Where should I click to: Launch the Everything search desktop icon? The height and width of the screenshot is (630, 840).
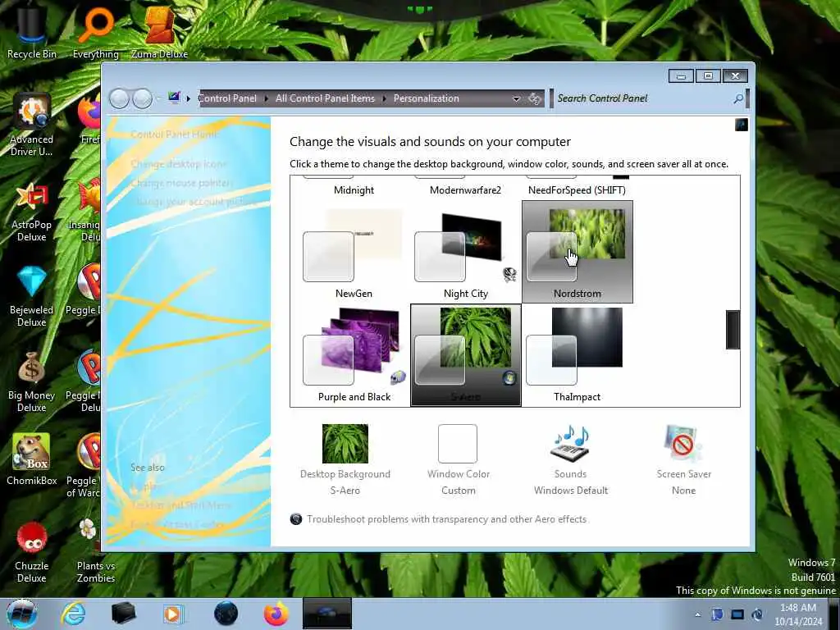point(95,32)
